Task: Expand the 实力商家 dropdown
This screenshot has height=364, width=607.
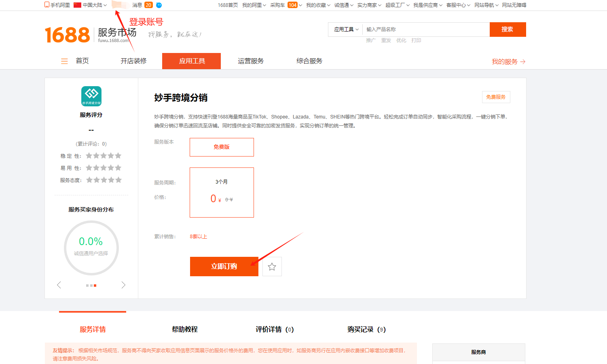Action: [369, 5]
